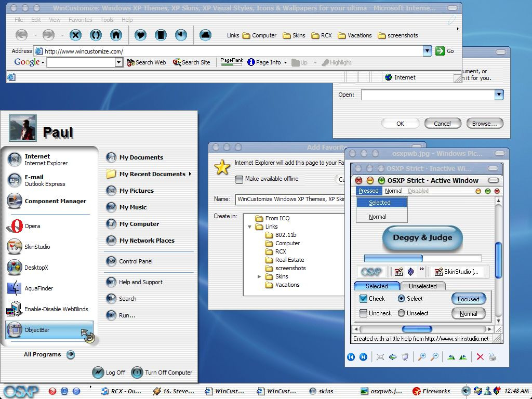The image size is (532, 399).
Task: Click Log Off in the Start menu
Action: 109,373
